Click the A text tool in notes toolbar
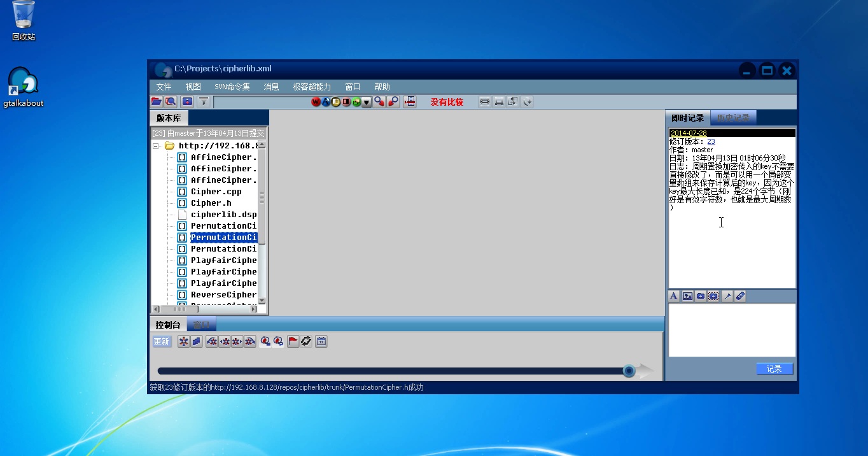Image resolution: width=868 pixels, height=456 pixels. click(674, 296)
